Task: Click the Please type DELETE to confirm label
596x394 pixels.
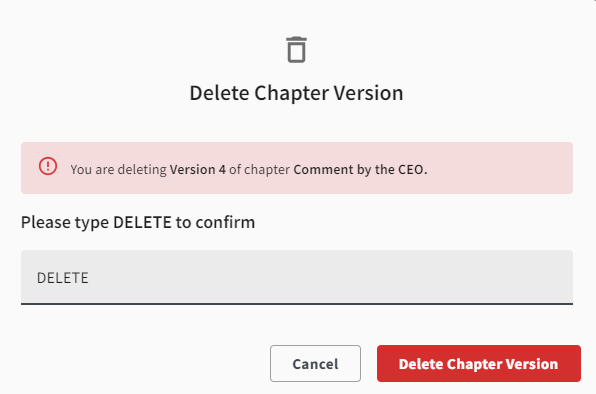Action: click(x=138, y=222)
